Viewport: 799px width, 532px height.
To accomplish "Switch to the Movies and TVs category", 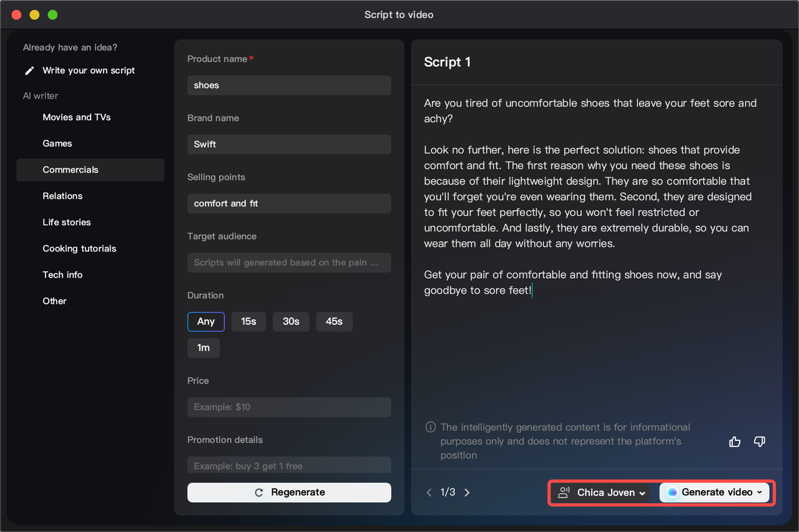I will click(76, 117).
